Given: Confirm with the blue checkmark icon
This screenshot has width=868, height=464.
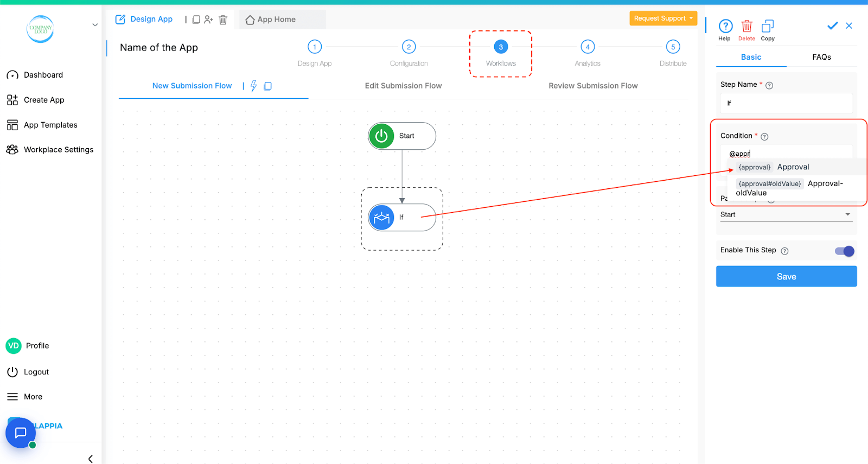Looking at the screenshot, I should point(832,26).
